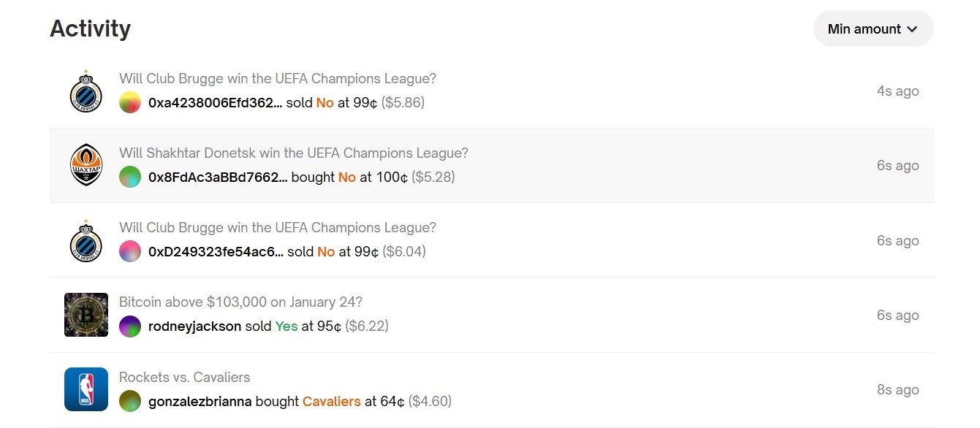Image resolution: width=980 pixels, height=428 pixels.
Task: Open first 'Will Club Brugge win' market link
Action: coord(278,79)
